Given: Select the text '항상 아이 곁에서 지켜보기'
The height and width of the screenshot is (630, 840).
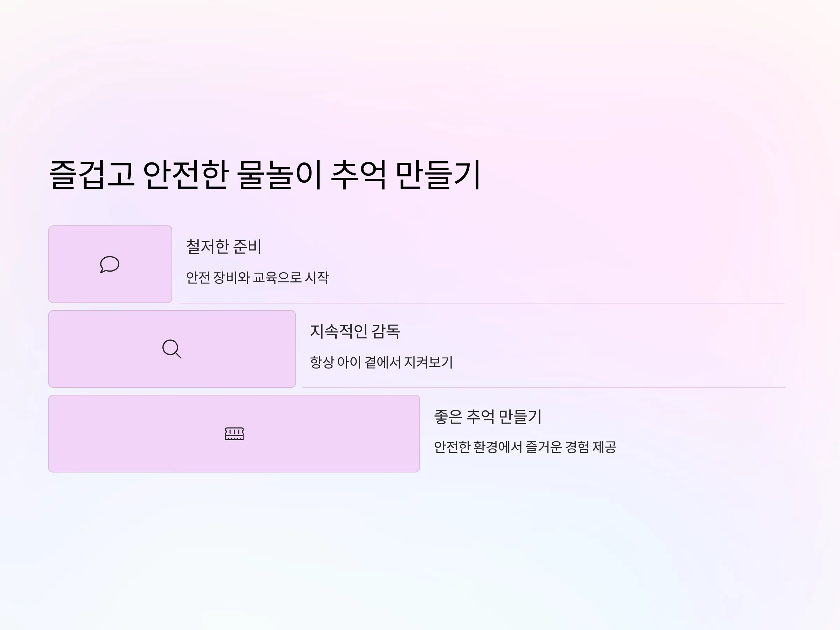Looking at the screenshot, I should point(381,362).
